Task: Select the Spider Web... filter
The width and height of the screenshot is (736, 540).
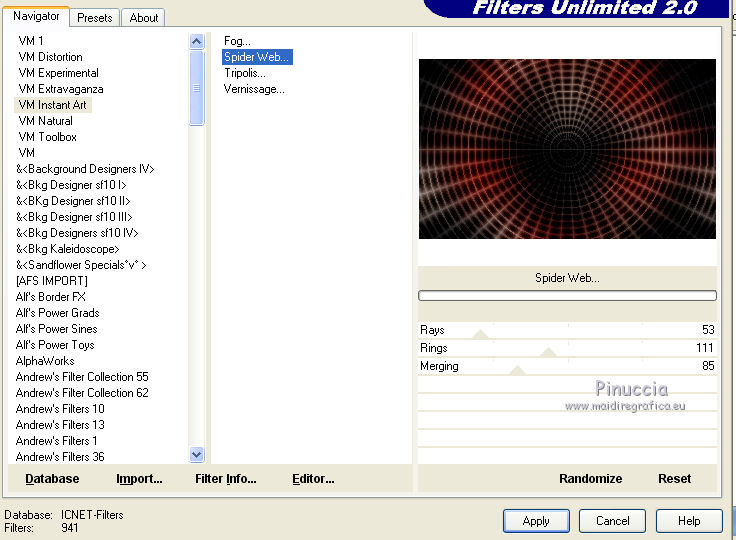Action: pyautogui.click(x=257, y=57)
